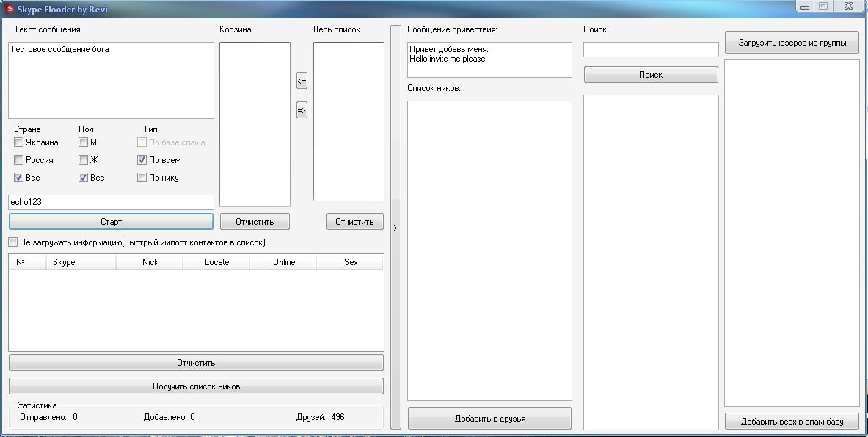Click the Сообщение привествия greeting text box
868x437 pixels.
(x=490, y=59)
